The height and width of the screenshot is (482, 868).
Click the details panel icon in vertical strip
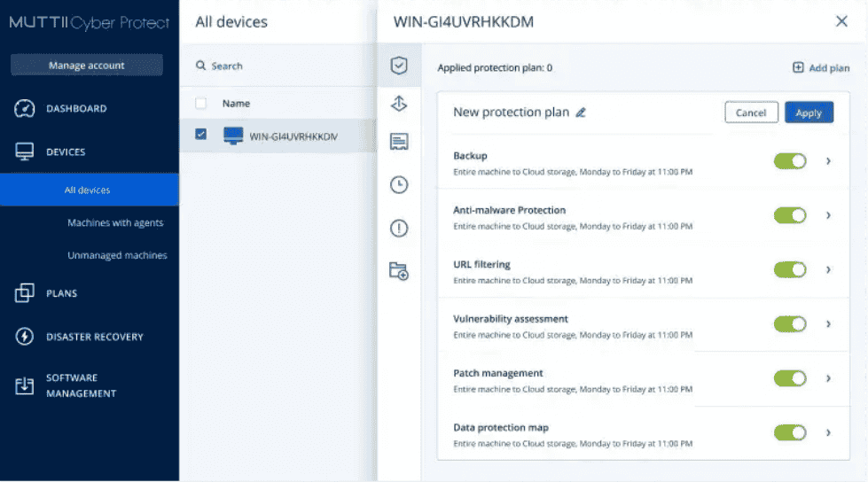point(399,142)
